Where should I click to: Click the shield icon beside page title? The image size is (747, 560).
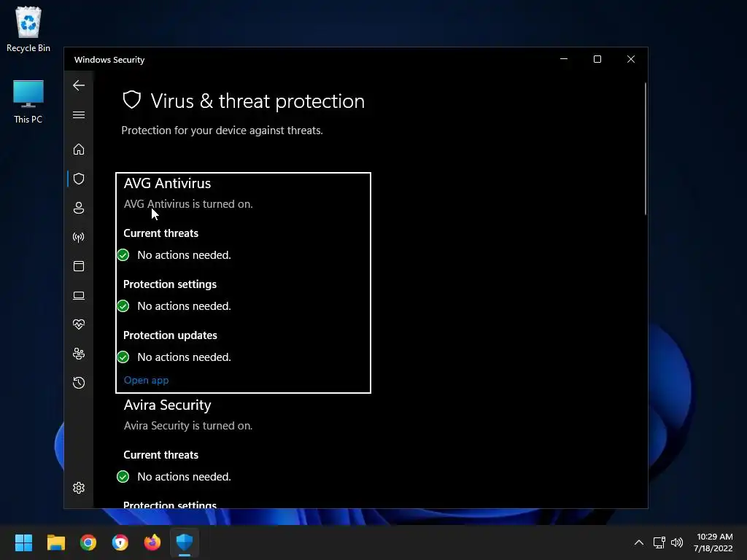click(x=132, y=100)
